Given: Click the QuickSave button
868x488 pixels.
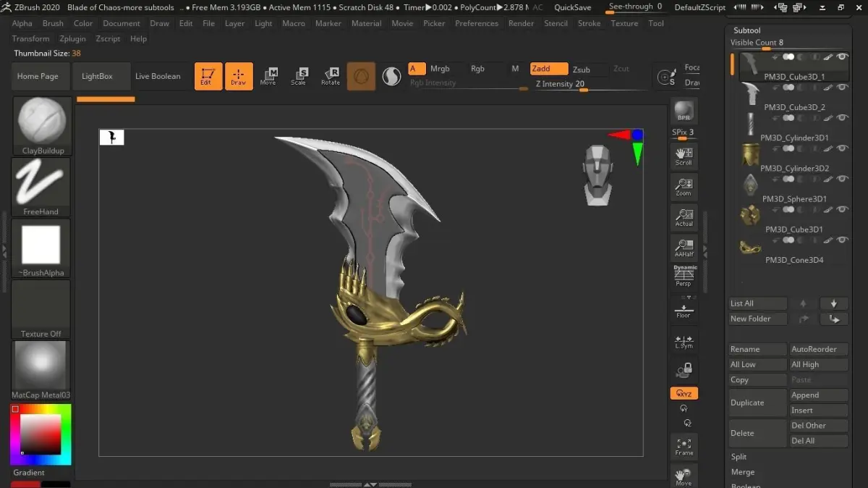Looking at the screenshot, I should pyautogui.click(x=572, y=7).
